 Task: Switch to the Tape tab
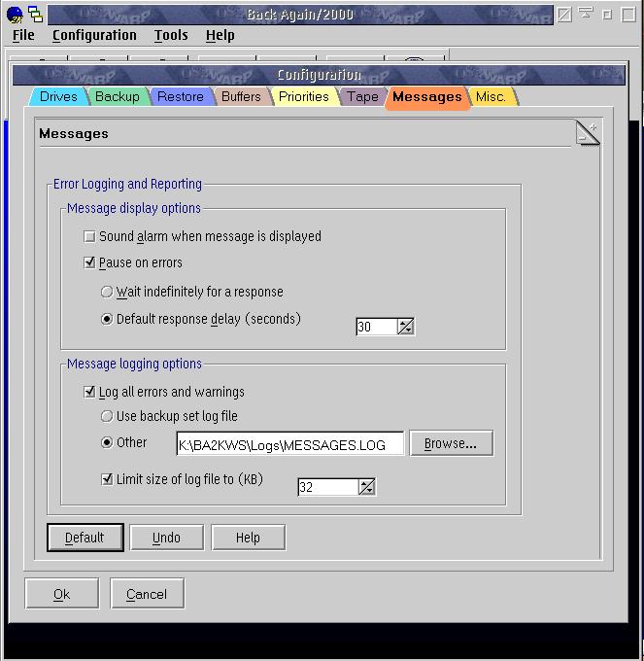tap(362, 96)
